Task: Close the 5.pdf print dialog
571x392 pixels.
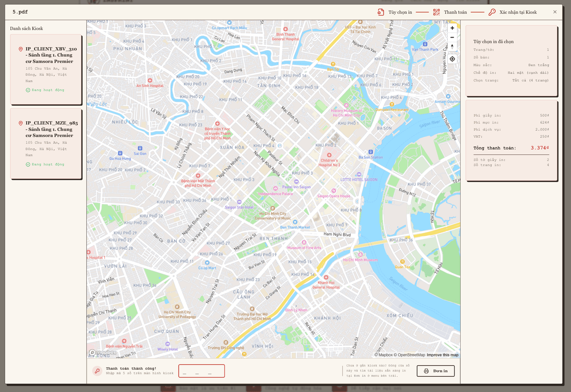Action: point(555,12)
